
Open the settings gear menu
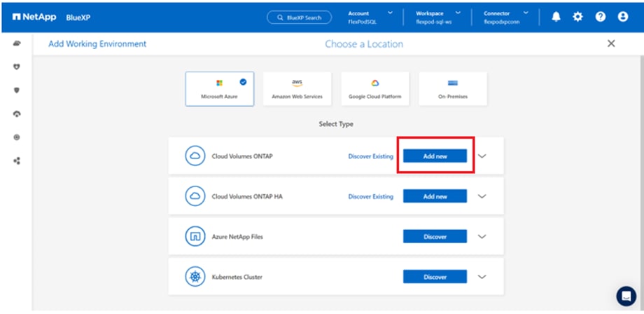578,17
